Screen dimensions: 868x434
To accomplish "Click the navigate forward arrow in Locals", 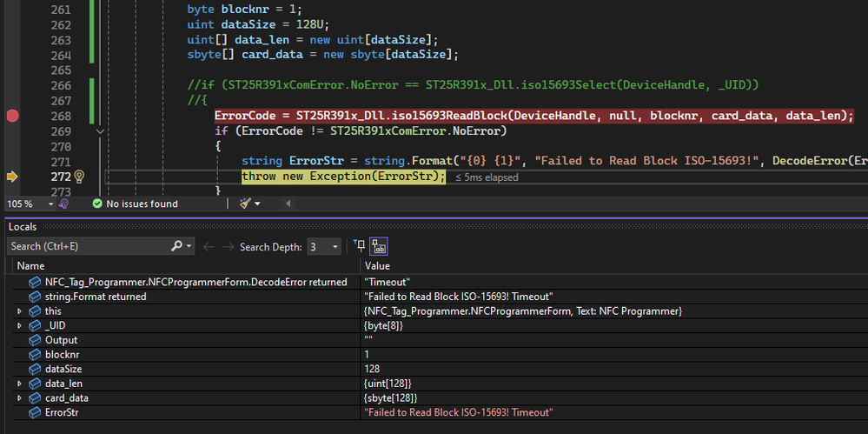I will pyautogui.click(x=227, y=247).
